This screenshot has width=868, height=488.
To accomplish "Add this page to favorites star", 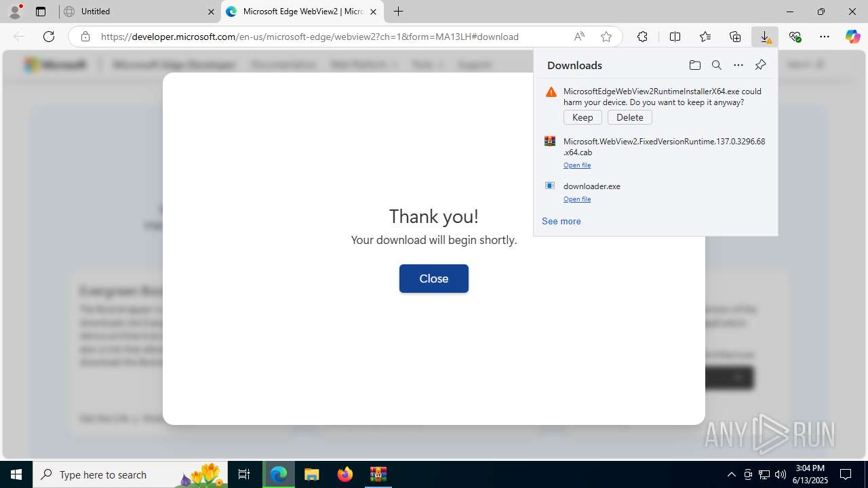I will point(606,37).
